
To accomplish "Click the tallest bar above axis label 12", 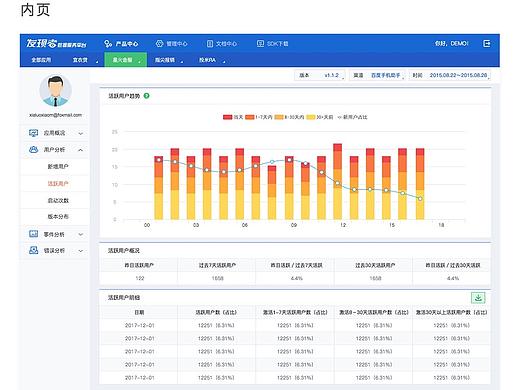I will pos(338,182).
